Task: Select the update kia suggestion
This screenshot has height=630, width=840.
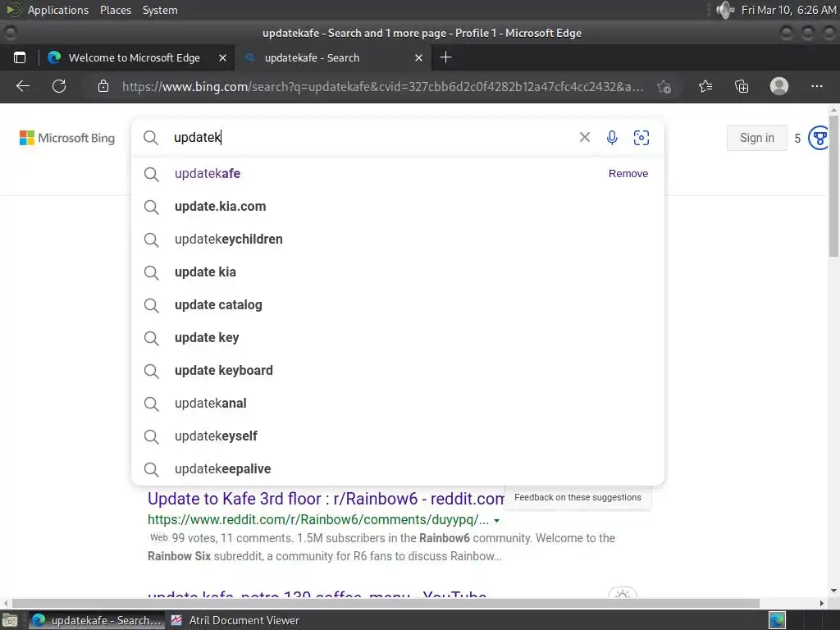Action: tap(398, 272)
